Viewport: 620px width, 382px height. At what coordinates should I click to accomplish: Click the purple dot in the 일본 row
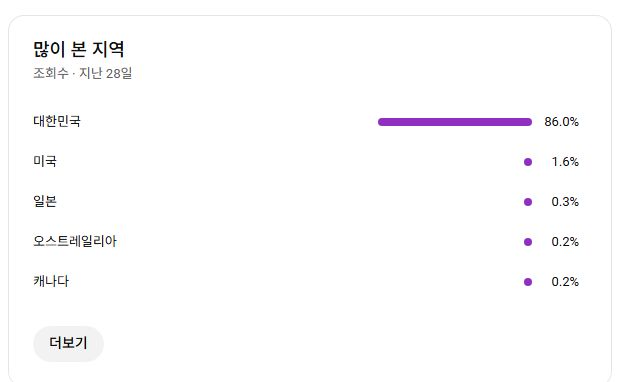click(528, 202)
